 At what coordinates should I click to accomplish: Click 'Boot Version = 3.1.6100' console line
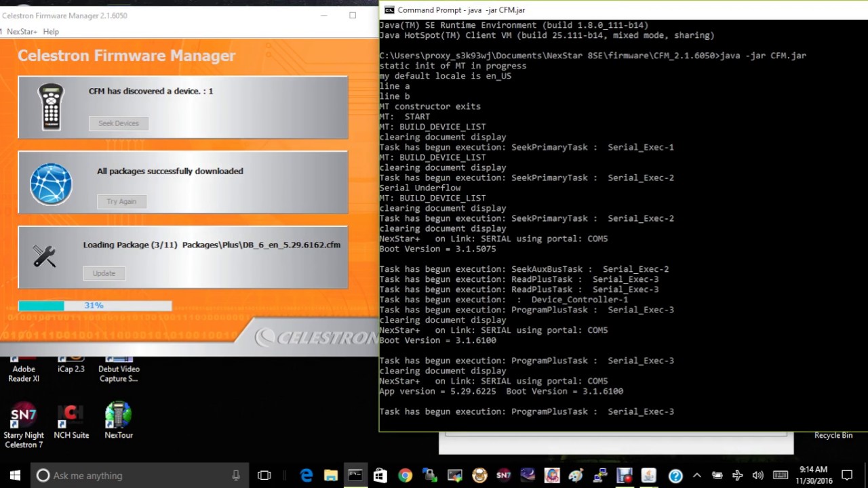pos(437,340)
